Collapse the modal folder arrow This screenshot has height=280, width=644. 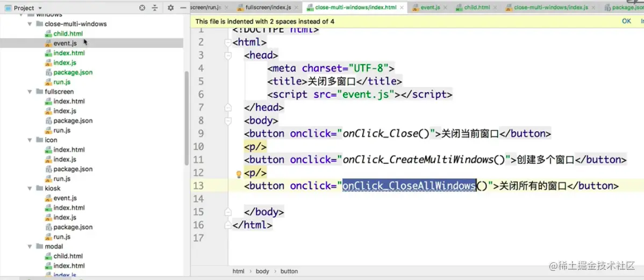pyautogui.click(x=30, y=246)
